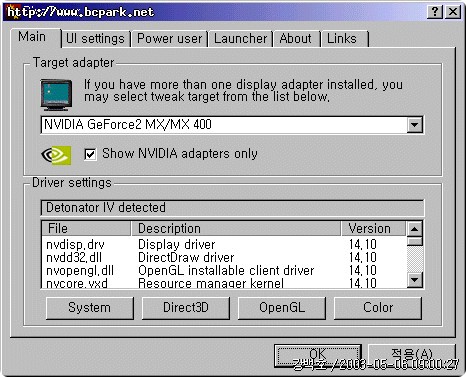Viewport: 466px width, 377px height.
Task: Go to the About tab
Action: pyautogui.click(x=296, y=39)
